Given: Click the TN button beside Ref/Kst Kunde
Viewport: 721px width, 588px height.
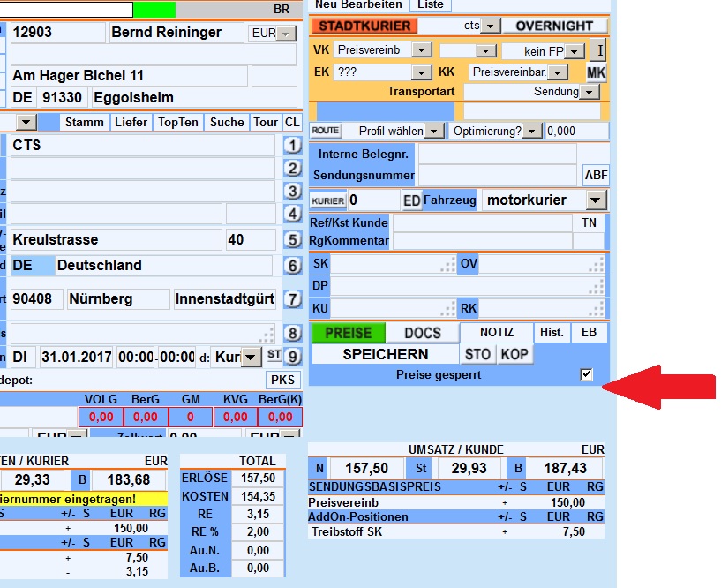Looking at the screenshot, I should 589,223.
